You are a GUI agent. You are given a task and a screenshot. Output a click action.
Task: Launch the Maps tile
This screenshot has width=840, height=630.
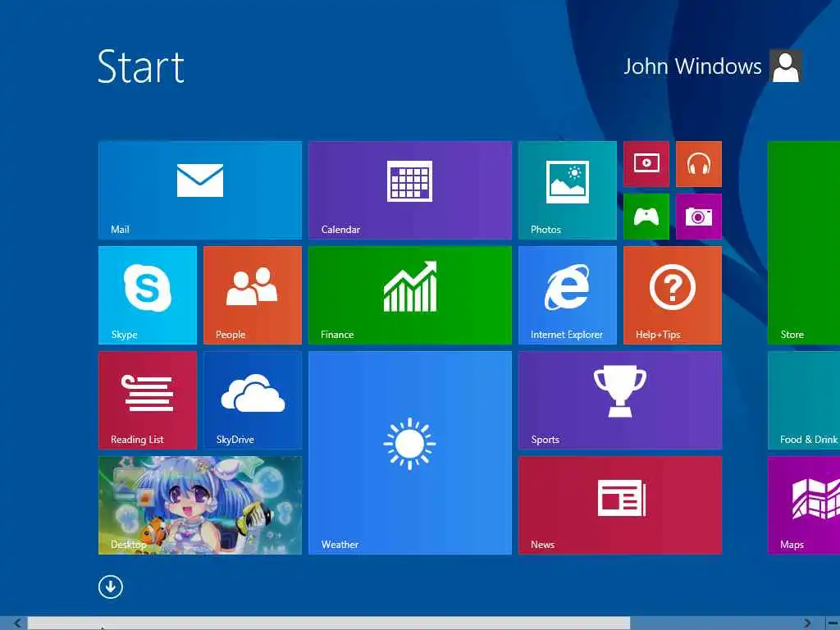[804, 505]
